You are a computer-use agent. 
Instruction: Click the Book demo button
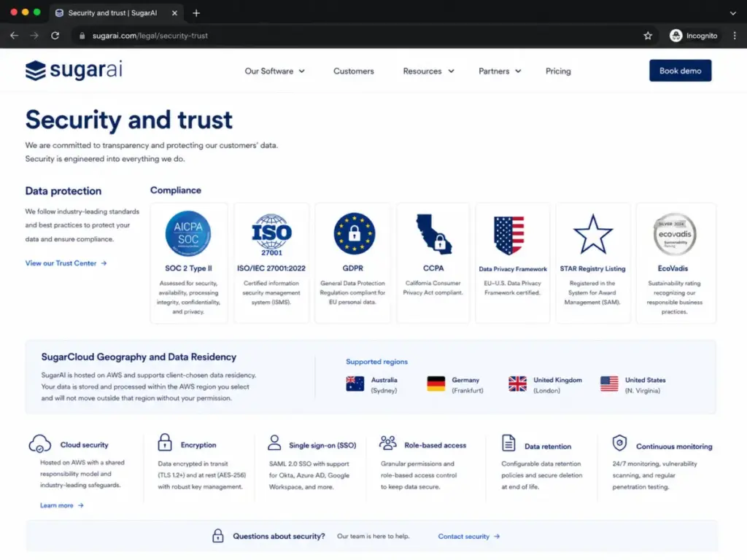[x=680, y=71]
